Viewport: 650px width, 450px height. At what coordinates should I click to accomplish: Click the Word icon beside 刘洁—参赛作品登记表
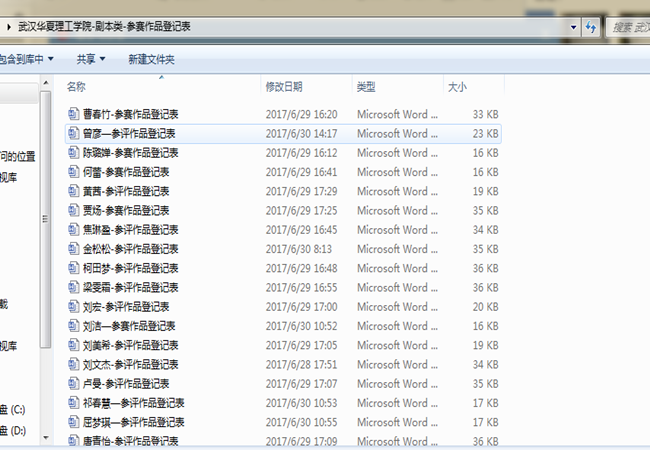[73, 326]
